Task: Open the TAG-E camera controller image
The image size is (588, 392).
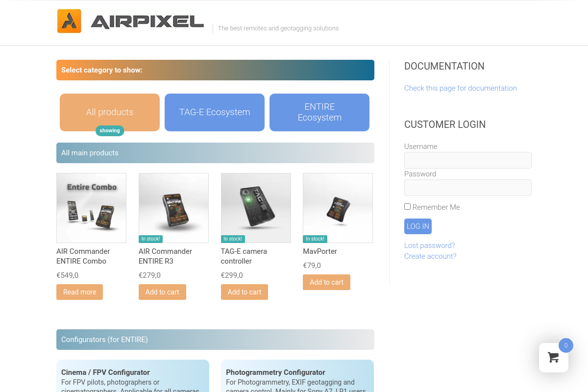Action: tap(256, 208)
